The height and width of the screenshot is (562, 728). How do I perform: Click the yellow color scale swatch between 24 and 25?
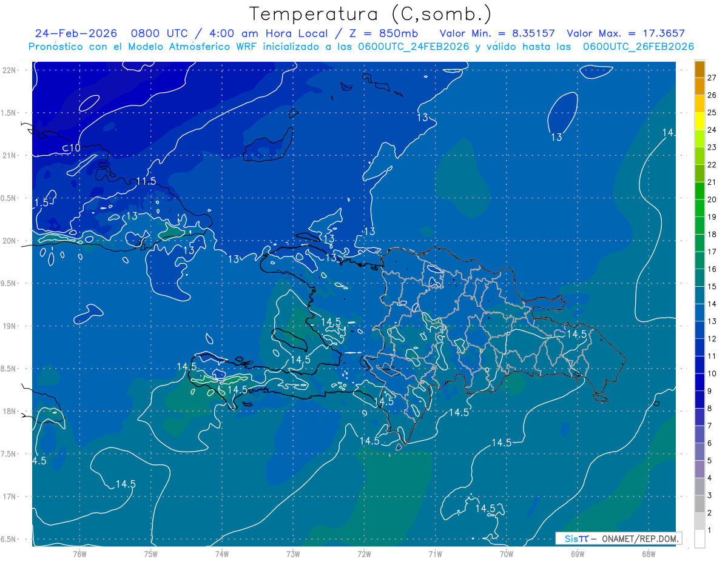click(x=699, y=121)
